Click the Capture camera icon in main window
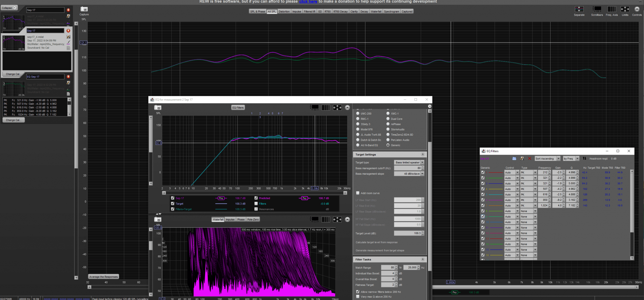The image size is (644, 300). (84, 9)
